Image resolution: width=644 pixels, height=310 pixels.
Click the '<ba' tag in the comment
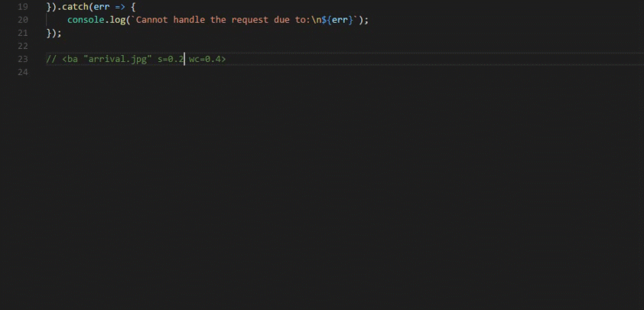(x=70, y=59)
